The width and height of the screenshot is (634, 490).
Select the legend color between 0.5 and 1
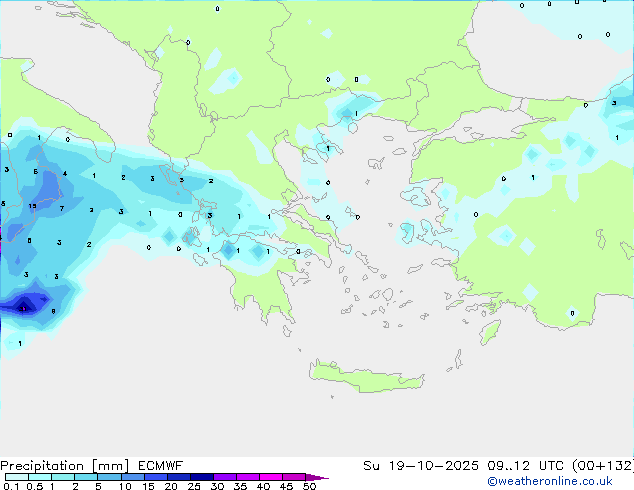[40, 477]
